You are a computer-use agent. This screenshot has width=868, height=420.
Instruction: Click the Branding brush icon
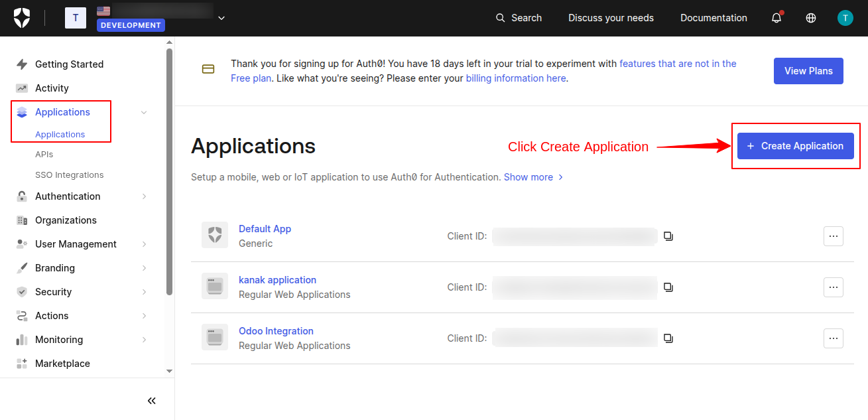pyautogui.click(x=22, y=268)
